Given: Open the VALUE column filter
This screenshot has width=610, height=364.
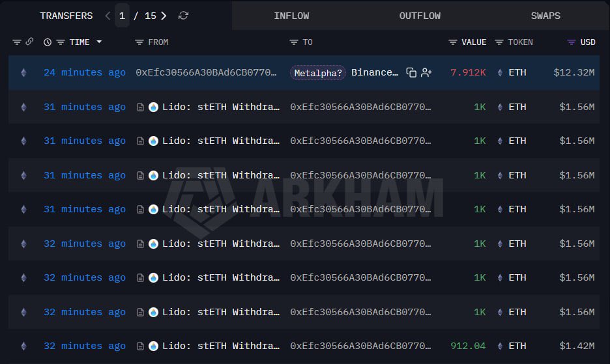Looking at the screenshot, I should [452, 42].
